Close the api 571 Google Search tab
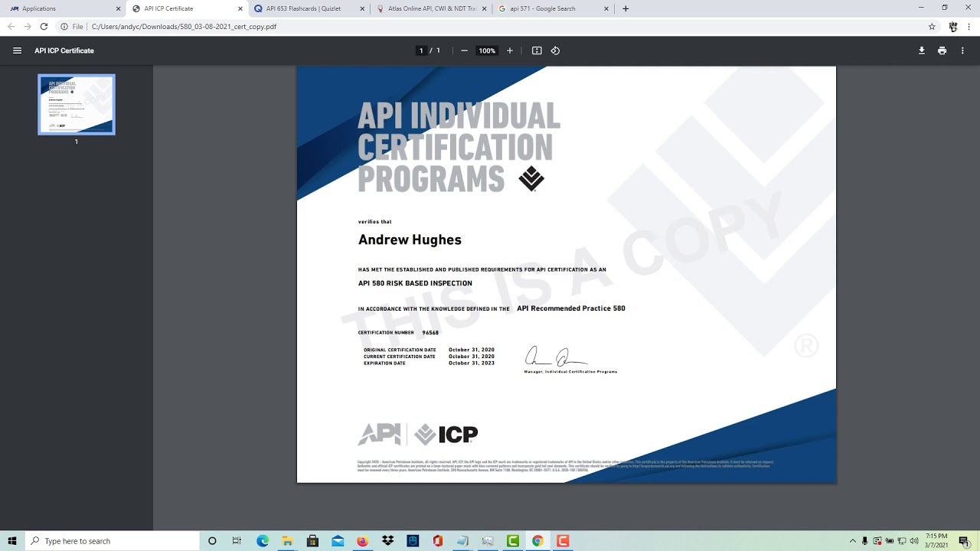 606,8
